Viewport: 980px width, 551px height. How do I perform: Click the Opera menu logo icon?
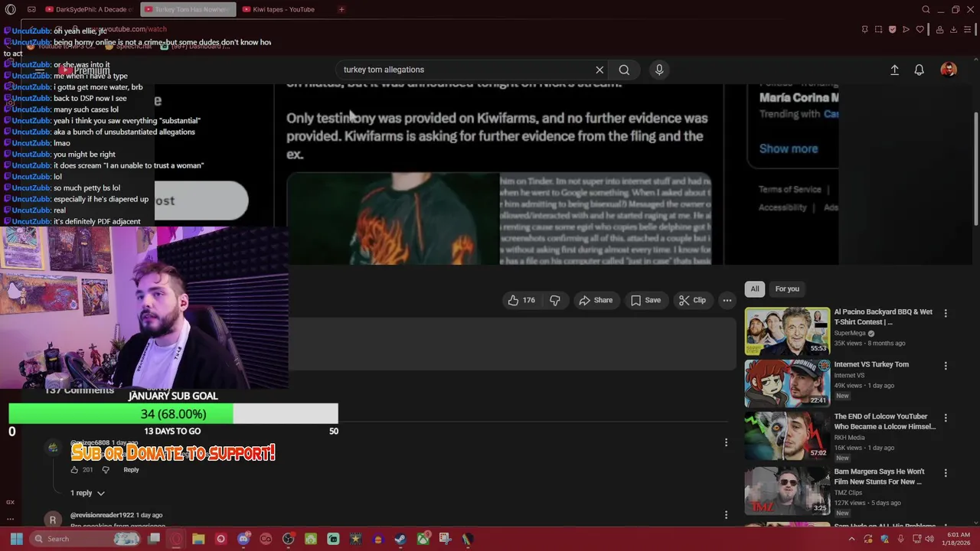tap(10, 9)
